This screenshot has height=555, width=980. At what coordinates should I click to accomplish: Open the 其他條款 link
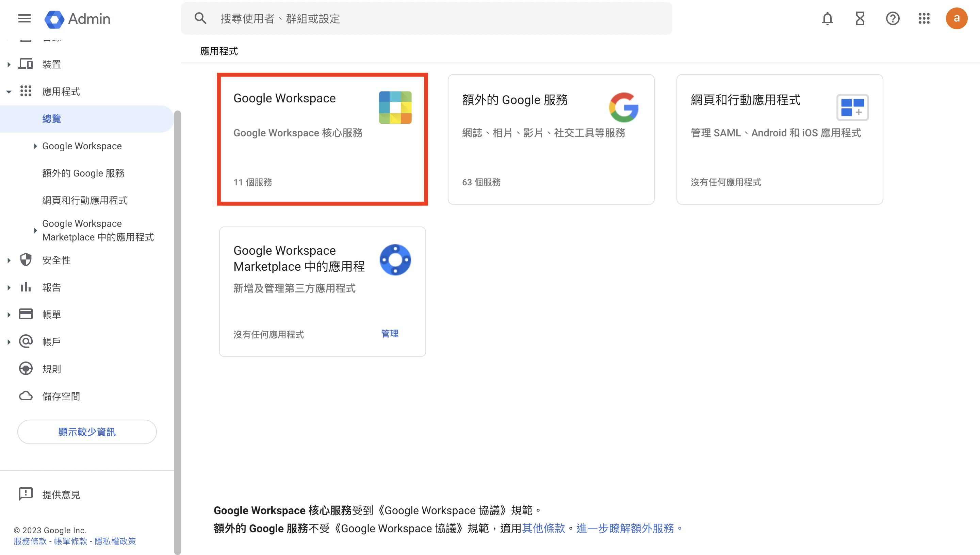pos(543,528)
